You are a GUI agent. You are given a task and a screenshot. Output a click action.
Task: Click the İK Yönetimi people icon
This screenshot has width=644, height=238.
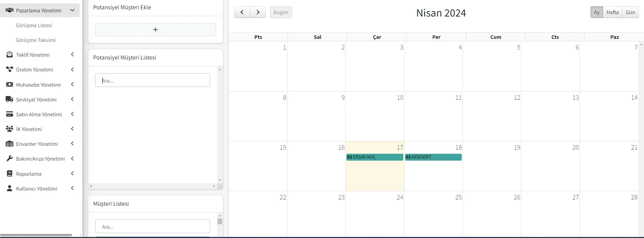tap(10, 129)
